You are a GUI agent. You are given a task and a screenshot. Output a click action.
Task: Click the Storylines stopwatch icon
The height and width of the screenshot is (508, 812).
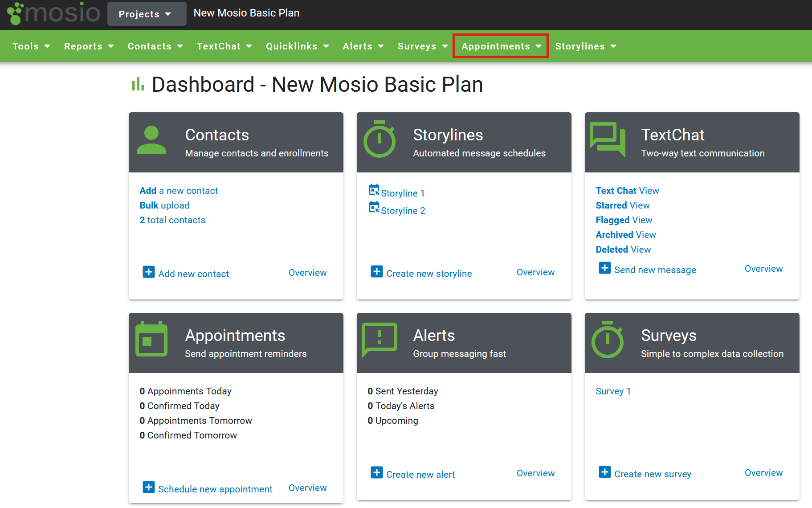click(x=379, y=139)
